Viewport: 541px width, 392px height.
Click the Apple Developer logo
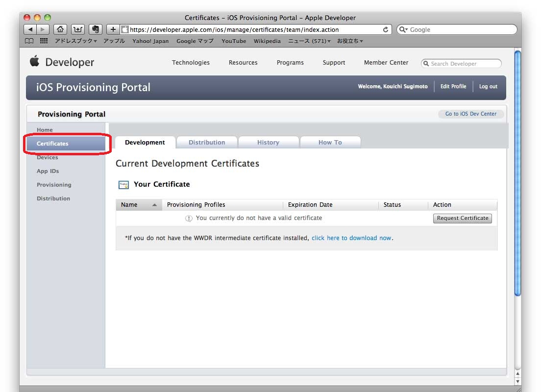pos(62,62)
